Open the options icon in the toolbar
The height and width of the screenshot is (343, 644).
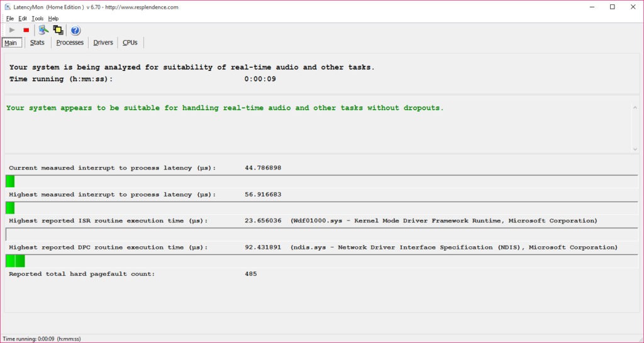click(43, 30)
